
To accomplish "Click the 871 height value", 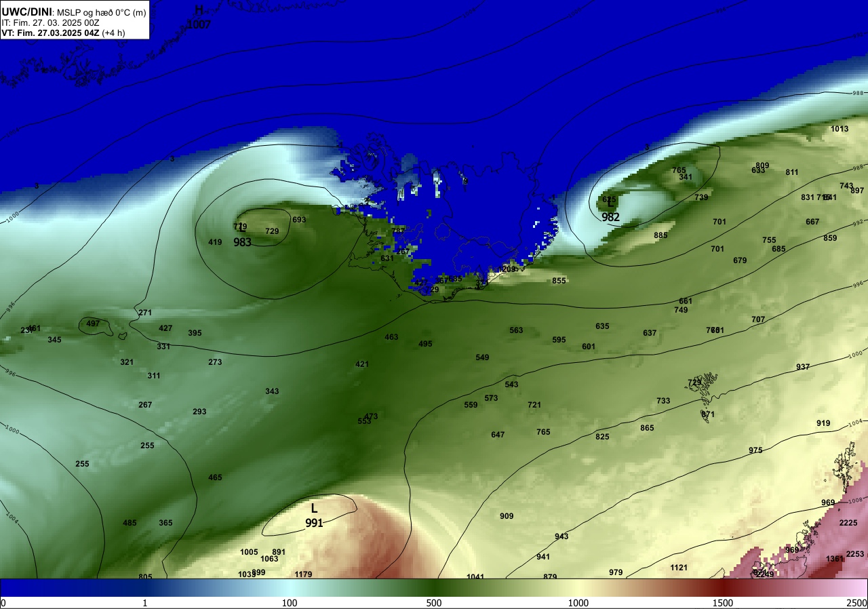I will tap(708, 414).
